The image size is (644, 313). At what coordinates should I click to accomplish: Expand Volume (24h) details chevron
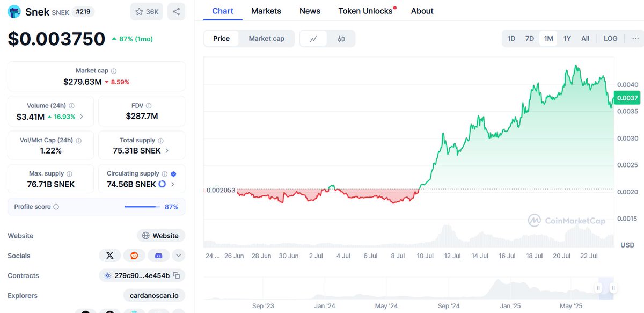(x=82, y=117)
